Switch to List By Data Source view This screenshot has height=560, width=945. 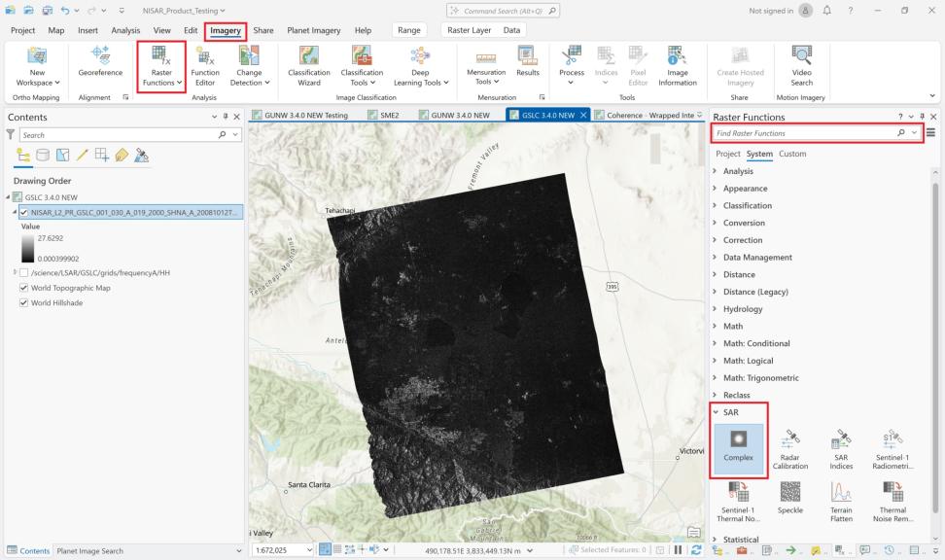coord(43,156)
